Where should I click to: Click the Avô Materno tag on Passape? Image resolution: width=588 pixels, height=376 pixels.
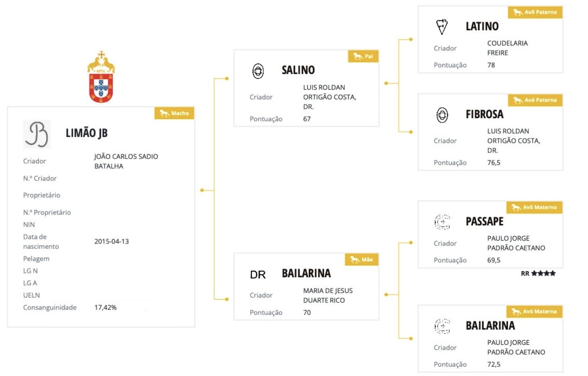click(x=534, y=207)
